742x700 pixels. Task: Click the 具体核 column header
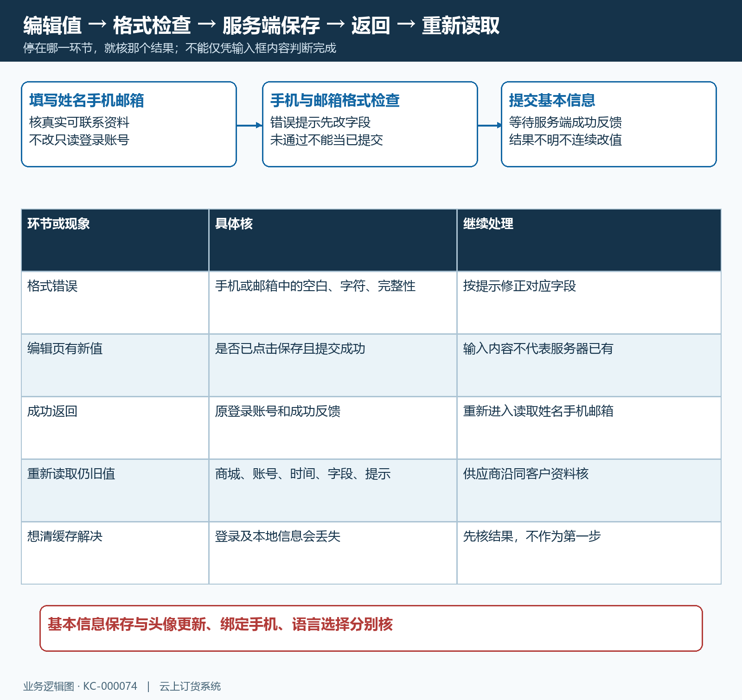(x=333, y=240)
